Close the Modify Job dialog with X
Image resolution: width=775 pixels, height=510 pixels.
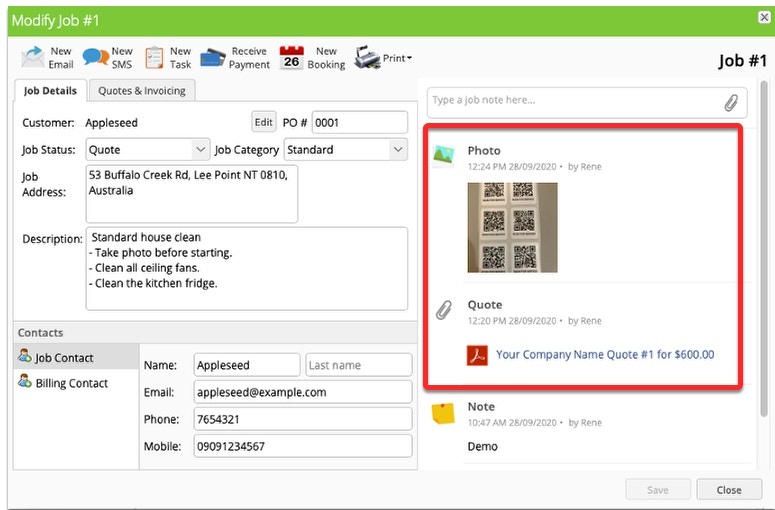(x=764, y=17)
